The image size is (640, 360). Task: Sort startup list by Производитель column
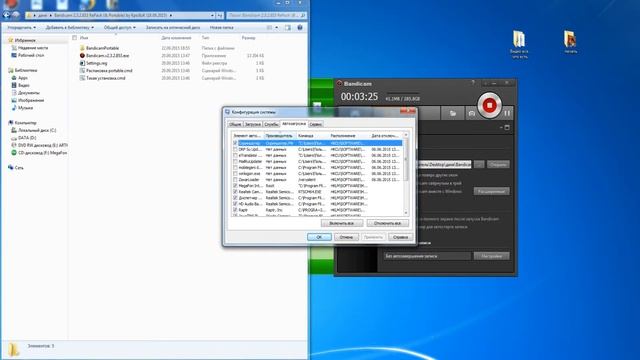pos(280,136)
